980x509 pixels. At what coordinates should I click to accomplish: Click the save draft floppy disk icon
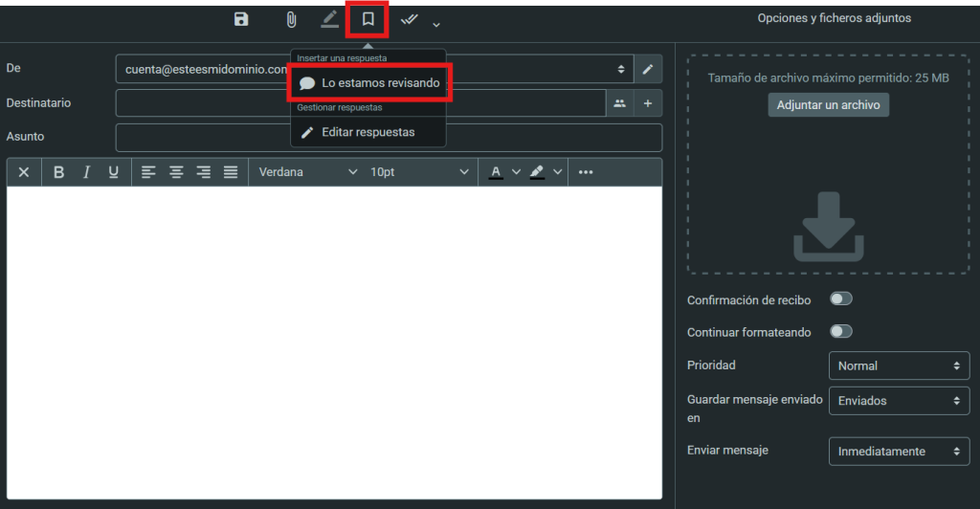click(x=241, y=19)
